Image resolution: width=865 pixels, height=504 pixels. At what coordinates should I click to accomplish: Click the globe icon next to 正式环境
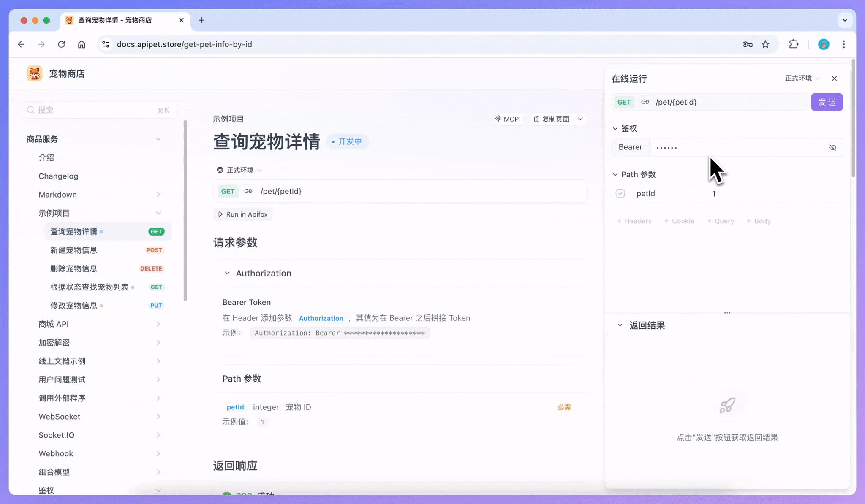[x=220, y=170]
